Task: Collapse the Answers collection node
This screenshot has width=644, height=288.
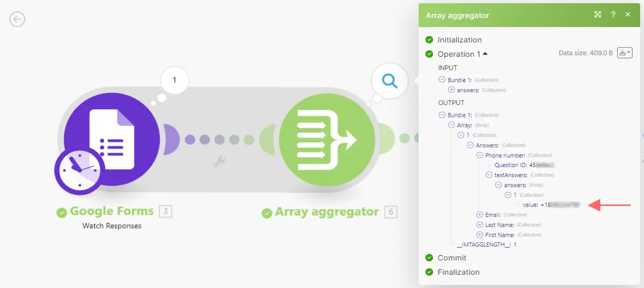Action: point(471,145)
